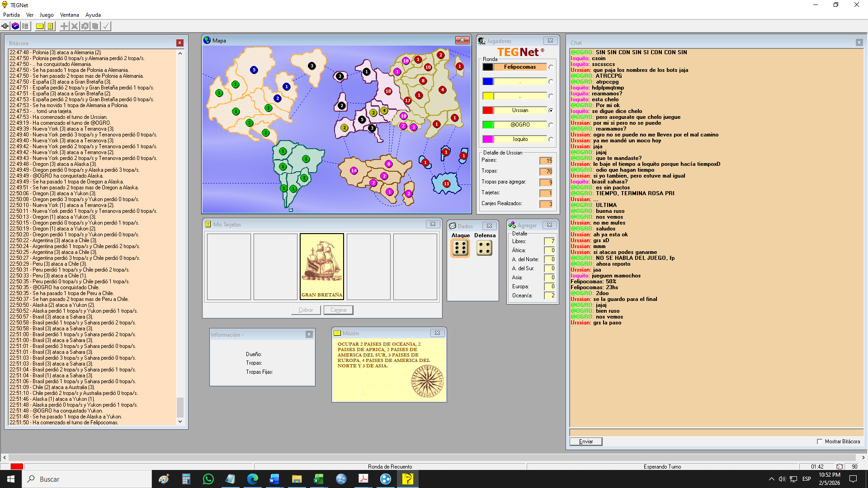This screenshot has width=868, height=488.
Task: Click the connect plug toolbar icon
Action: pyautogui.click(x=5, y=26)
